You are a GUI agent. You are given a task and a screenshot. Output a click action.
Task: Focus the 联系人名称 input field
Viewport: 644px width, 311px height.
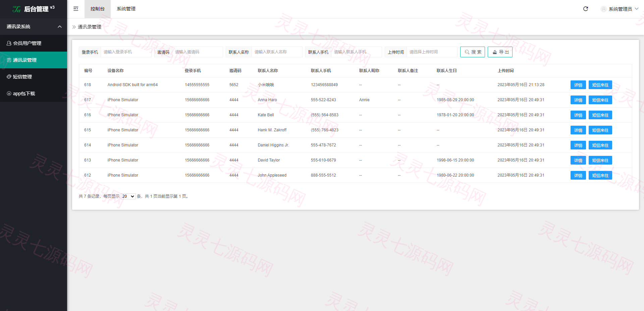pyautogui.click(x=277, y=52)
